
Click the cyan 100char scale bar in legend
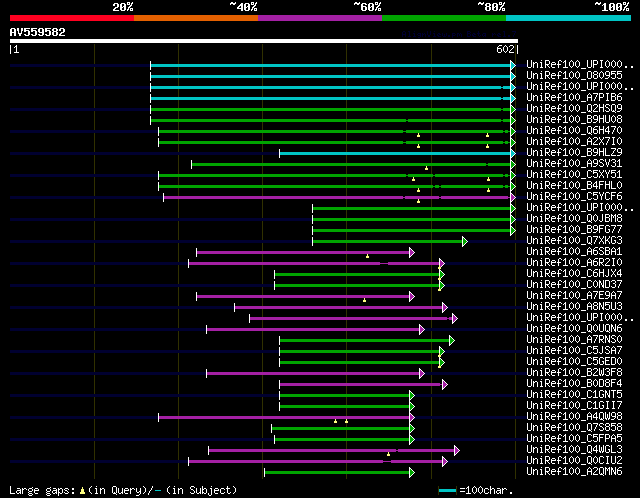click(x=447, y=490)
